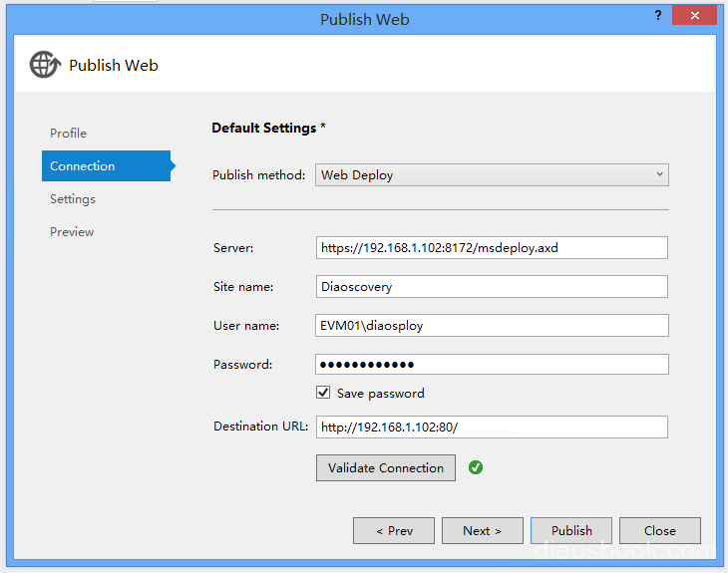728x573 pixels.
Task: Click the help question mark icon
Action: 658,15
